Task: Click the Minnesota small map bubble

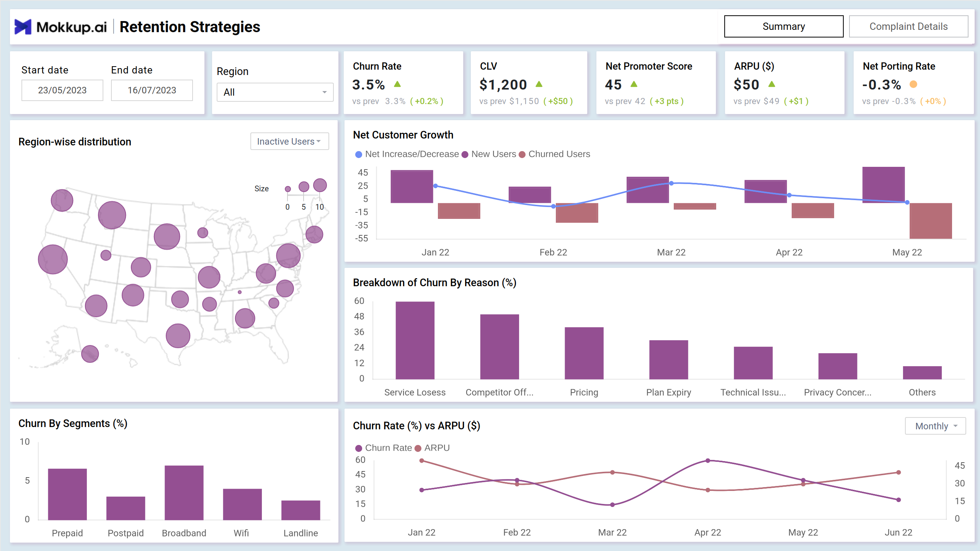Action: (x=203, y=233)
